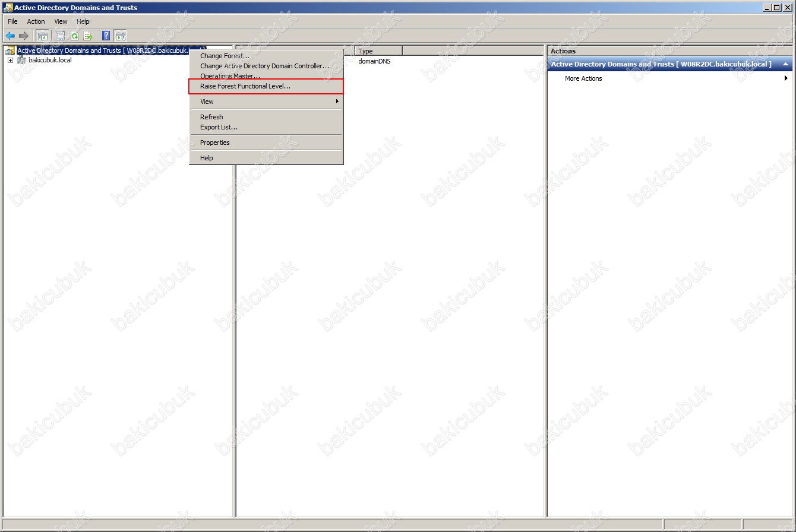Click the blue Help question mark icon
Image resolution: width=796 pixels, height=532 pixels.
coord(106,36)
